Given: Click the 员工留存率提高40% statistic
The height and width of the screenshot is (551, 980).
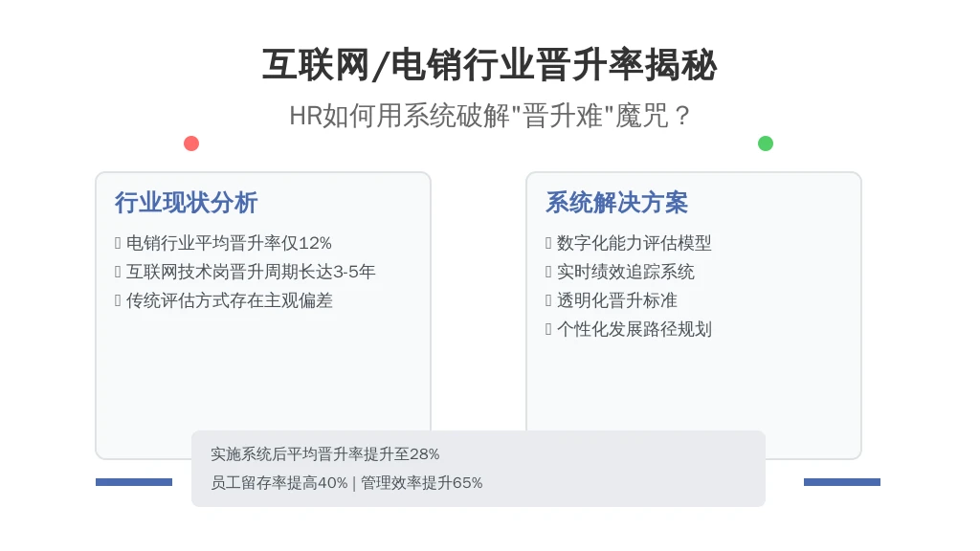Looking at the screenshot, I should coord(279,483).
